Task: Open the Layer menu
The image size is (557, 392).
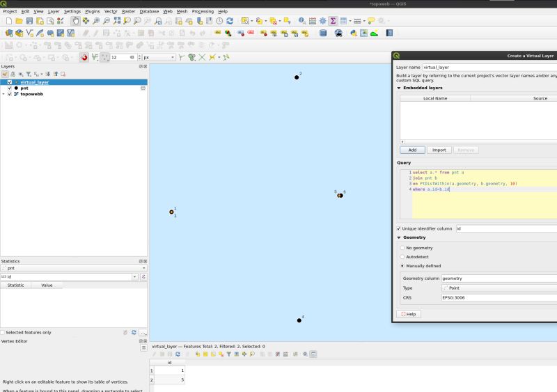Action: (x=54, y=11)
